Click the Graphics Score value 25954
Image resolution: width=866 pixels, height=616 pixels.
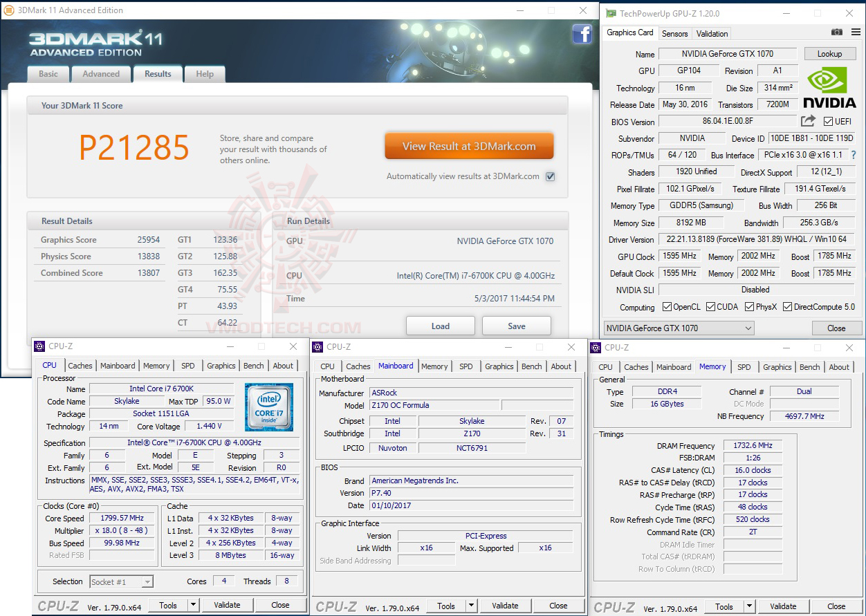point(148,240)
